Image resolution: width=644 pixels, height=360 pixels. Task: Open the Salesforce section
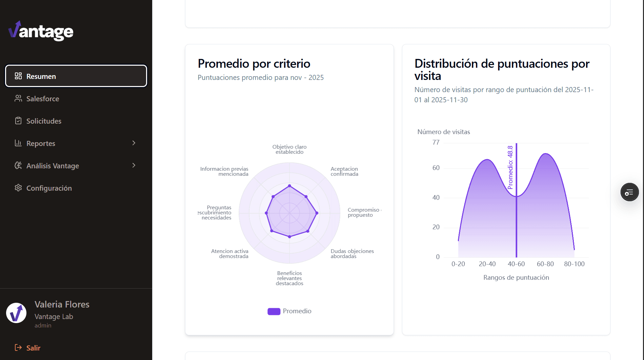click(x=42, y=99)
